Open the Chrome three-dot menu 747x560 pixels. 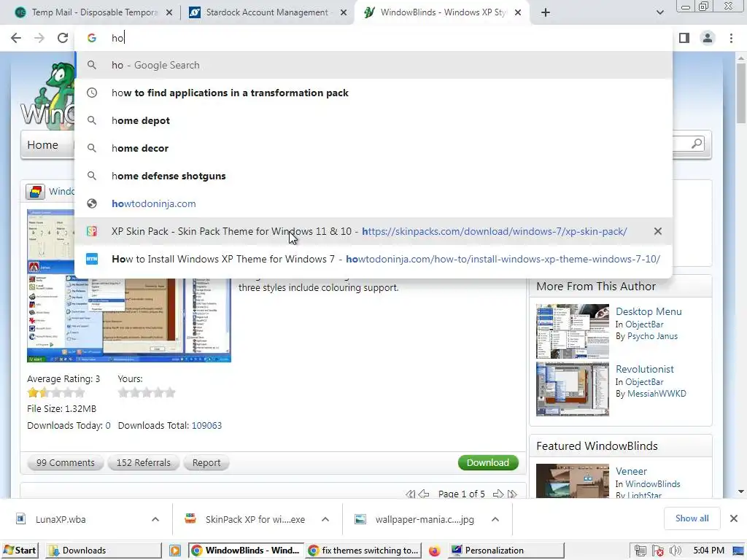coord(731,38)
